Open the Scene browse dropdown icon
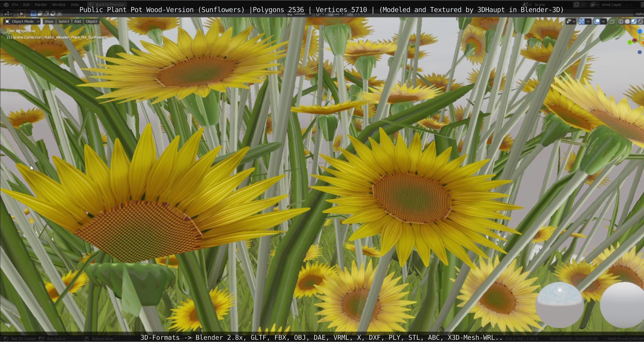 [x=527, y=4]
